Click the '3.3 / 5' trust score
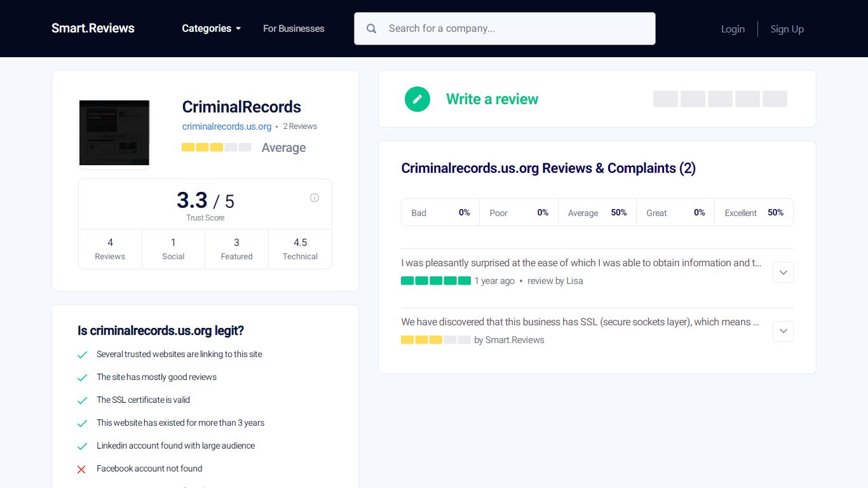The height and width of the screenshot is (488, 868). pos(205,201)
